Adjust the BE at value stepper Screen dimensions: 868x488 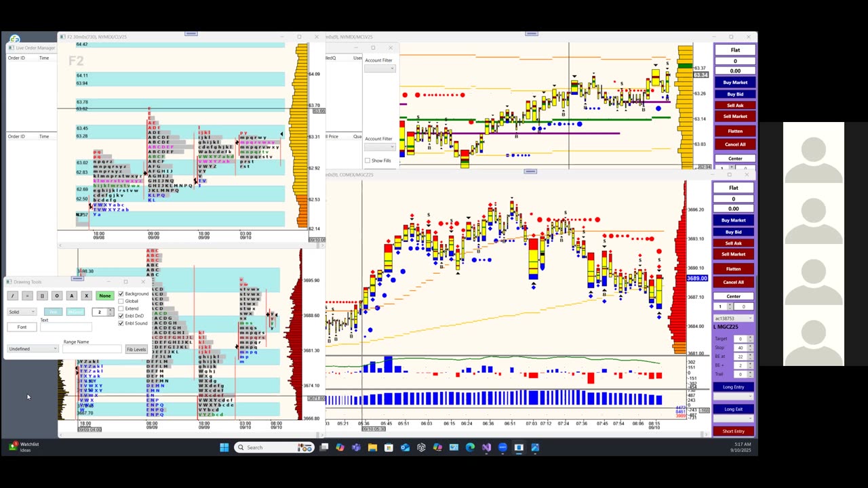pyautogui.click(x=749, y=357)
